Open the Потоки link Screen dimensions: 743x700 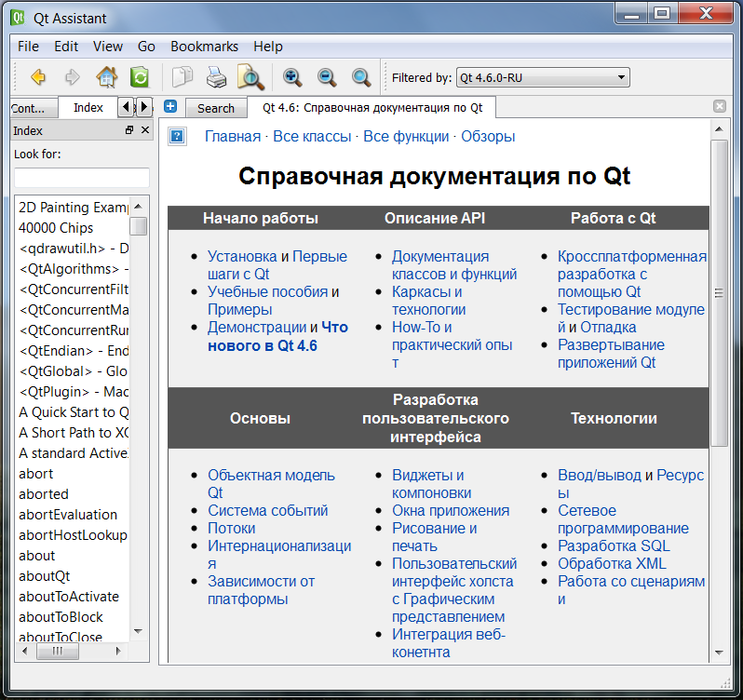click(231, 528)
